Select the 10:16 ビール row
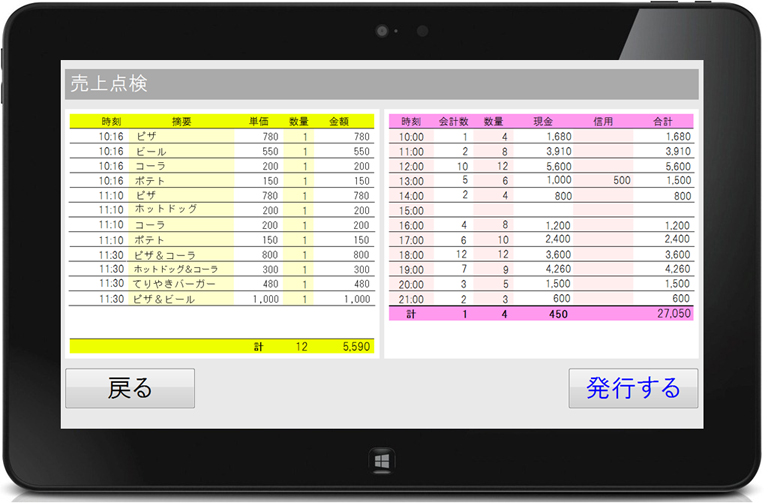The height and width of the screenshot is (503, 768). coord(222,151)
